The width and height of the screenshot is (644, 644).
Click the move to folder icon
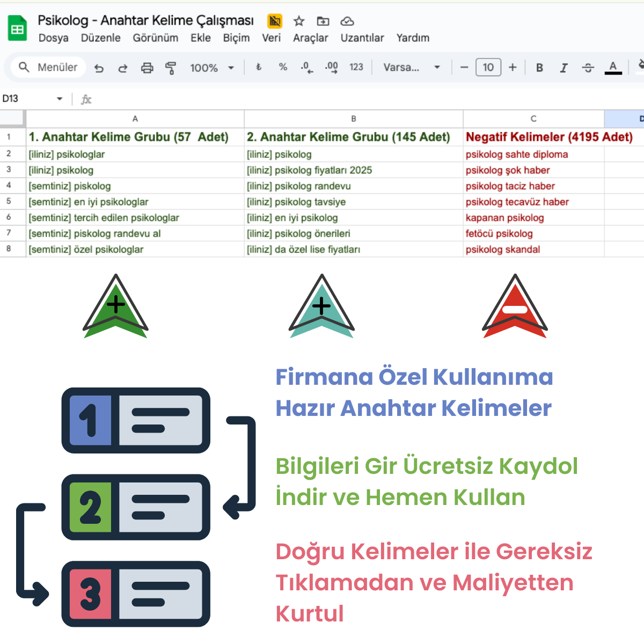tap(323, 21)
